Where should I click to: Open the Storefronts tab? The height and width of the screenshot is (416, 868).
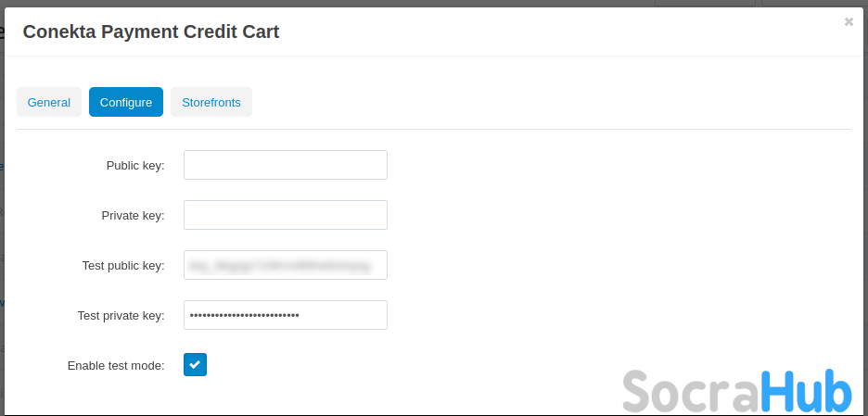(x=211, y=102)
